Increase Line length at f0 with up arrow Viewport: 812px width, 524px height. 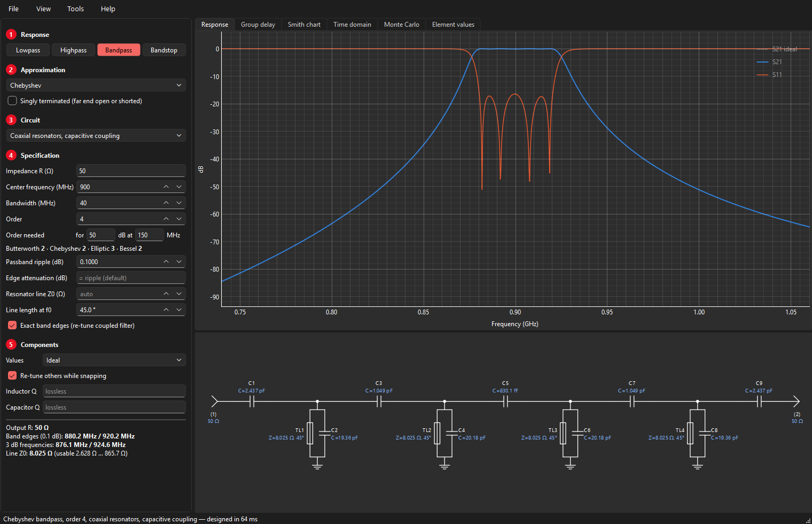coord(166,310)
